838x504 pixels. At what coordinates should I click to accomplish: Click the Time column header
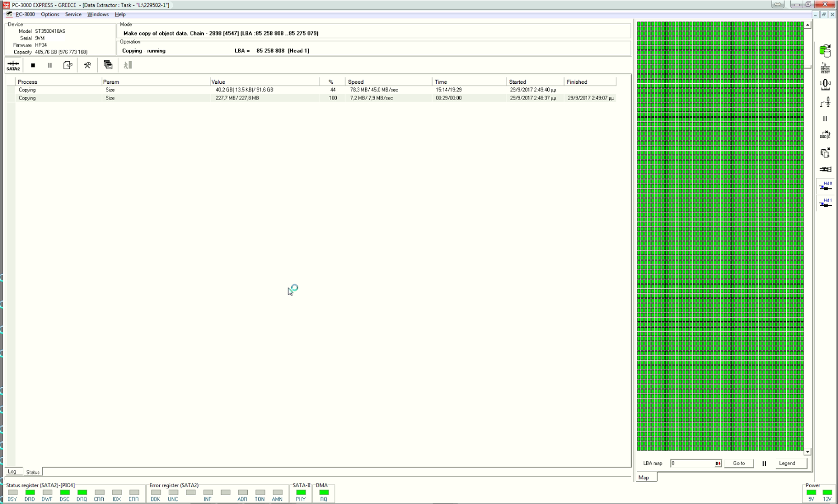click(469, 82)
